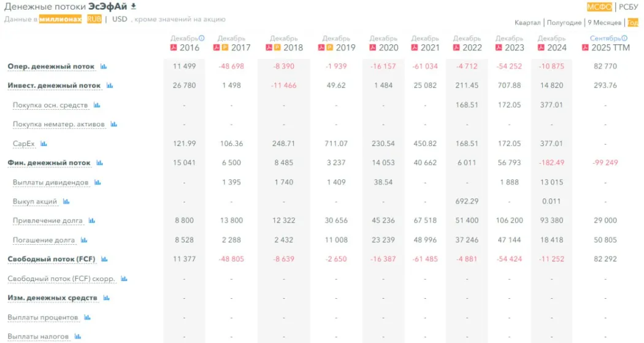Open the 2016 PDF report icon
This screenshot has height=343, width=644.
tap(174, 48)
